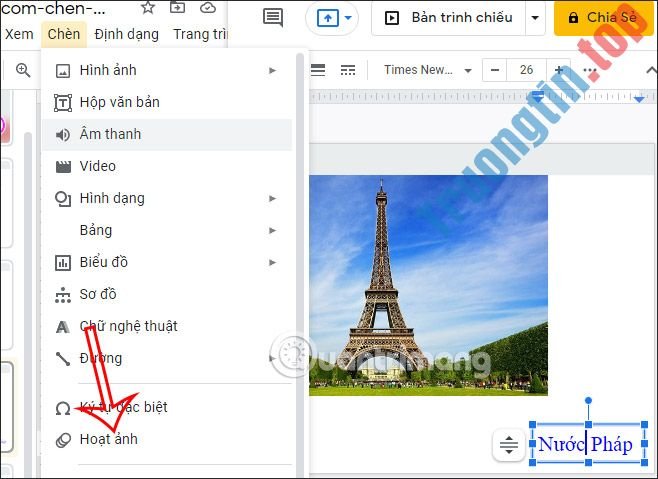This screenshot has width=658, height=479.
Task: Star the presentation with the star icon
Action: (x=148, y=8)
